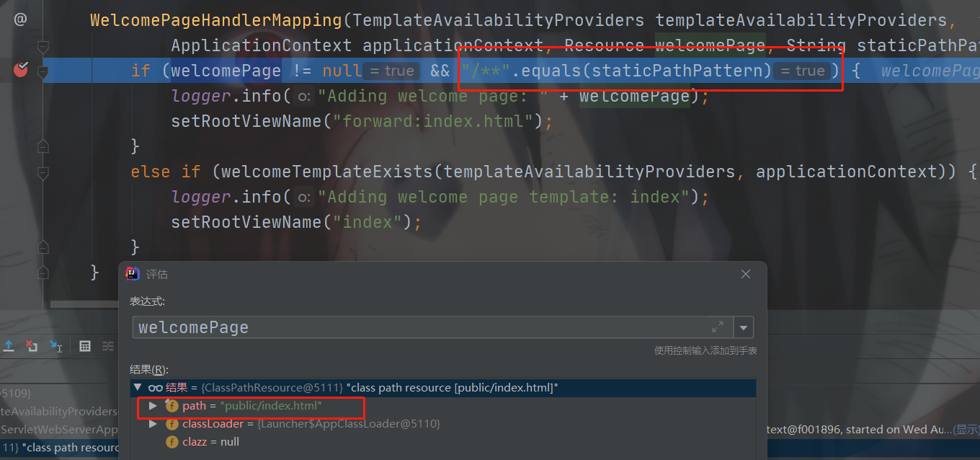Viewport: 980px width, 460px height.
Task: Collapse the fold marker beside the ApplicationContext parameter line
Action: [x=43, y=46]
